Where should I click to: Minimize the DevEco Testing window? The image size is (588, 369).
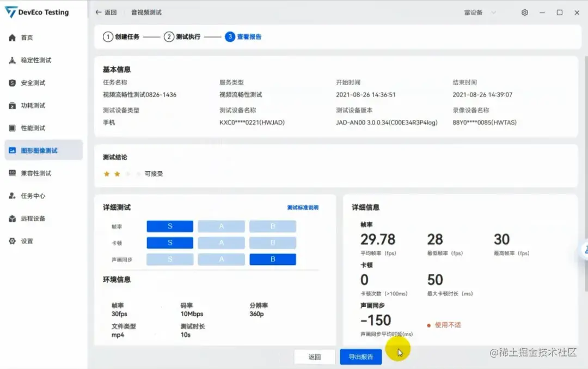(542, 13)
